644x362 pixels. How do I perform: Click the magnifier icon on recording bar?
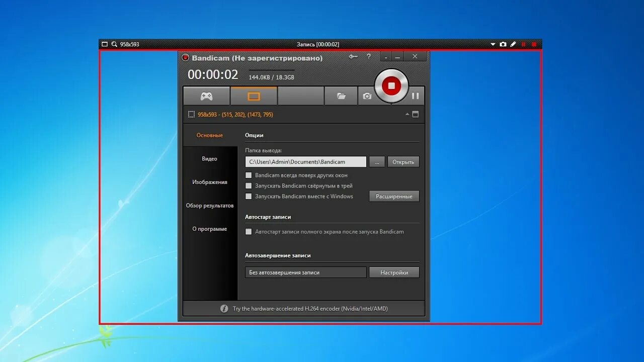click(114, 44)
